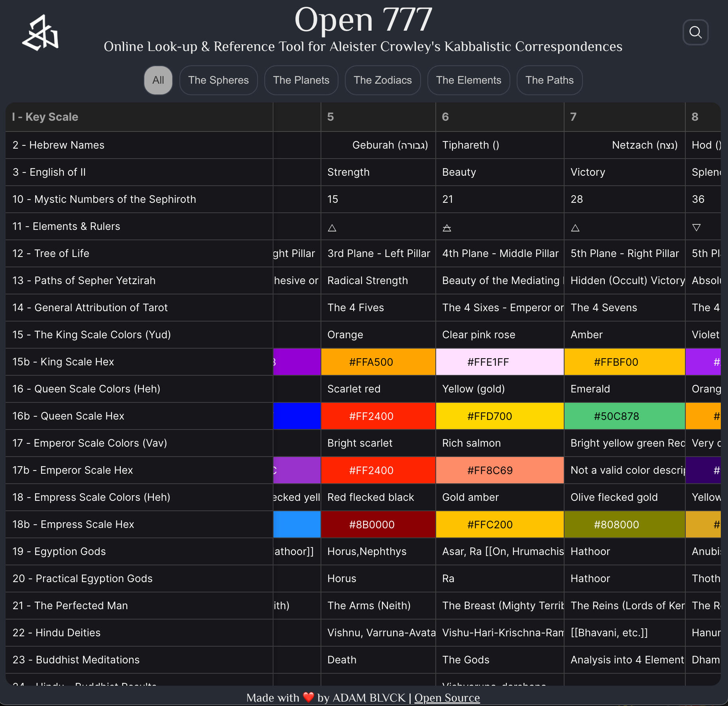This screenshot has width=728, height=706.
Task: Filter by The Planets
Action: (301, 80)
